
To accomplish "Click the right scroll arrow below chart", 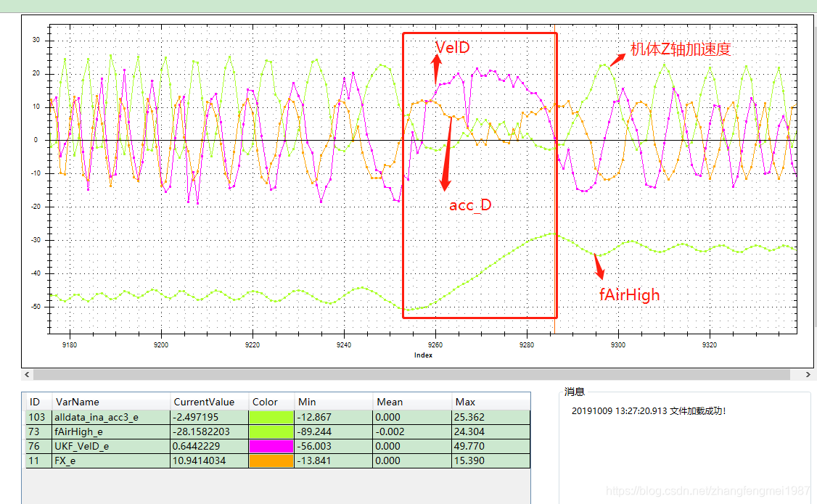I will coord(808,374).
